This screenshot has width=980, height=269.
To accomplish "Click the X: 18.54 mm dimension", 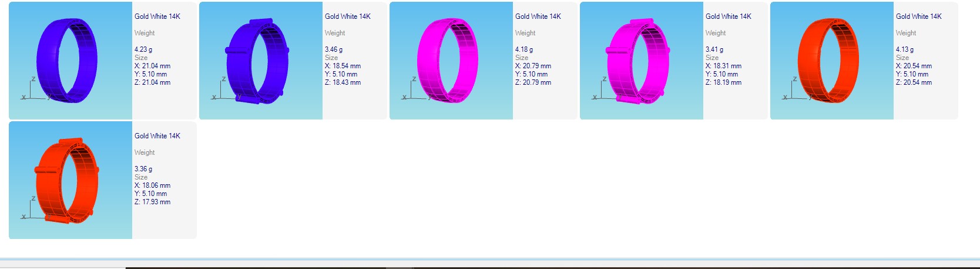I will pos(343,66).
